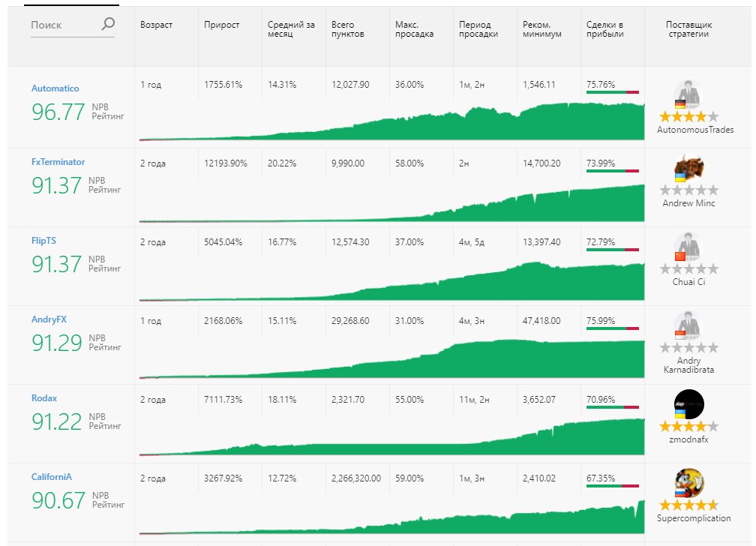Click zmodnafx black circle avatar

pyautogui.click(x=688, y=404)
